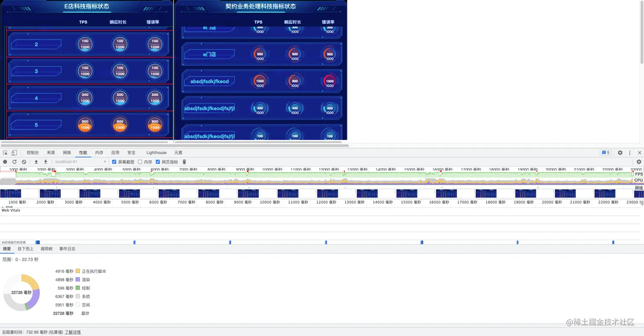Screen dimensions: 644x336
Task: Click 错误率 column header in E店 panel
Action: coord(153,22)
